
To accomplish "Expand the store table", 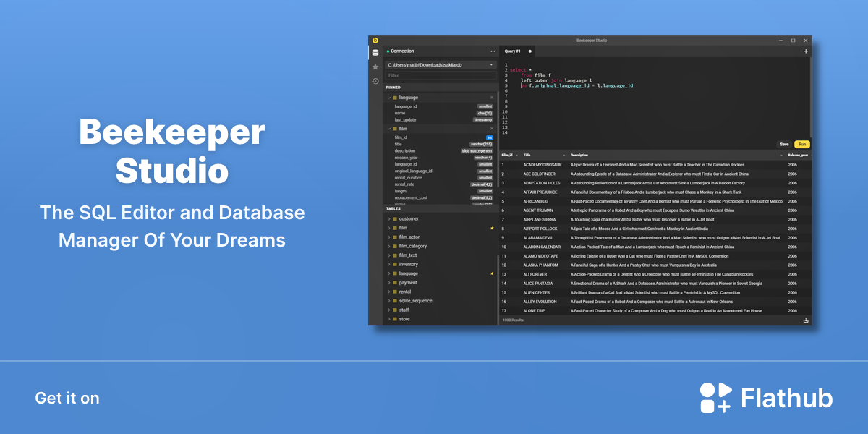I will [x=388, y=319].
